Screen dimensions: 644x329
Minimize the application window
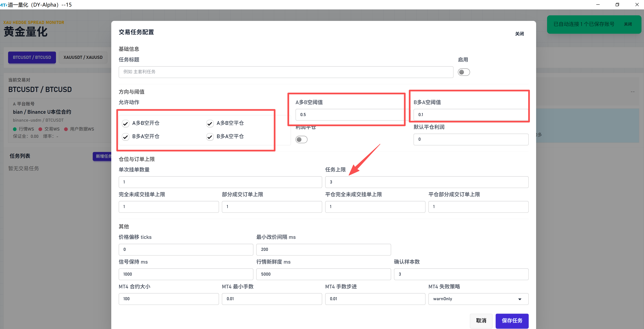pyautogui.click(x=598, y=5)
